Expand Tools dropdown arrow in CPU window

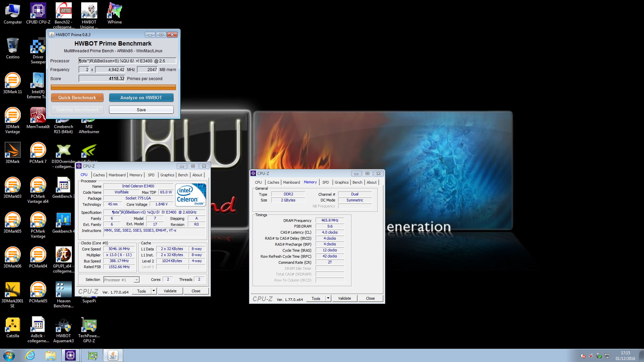154,291
